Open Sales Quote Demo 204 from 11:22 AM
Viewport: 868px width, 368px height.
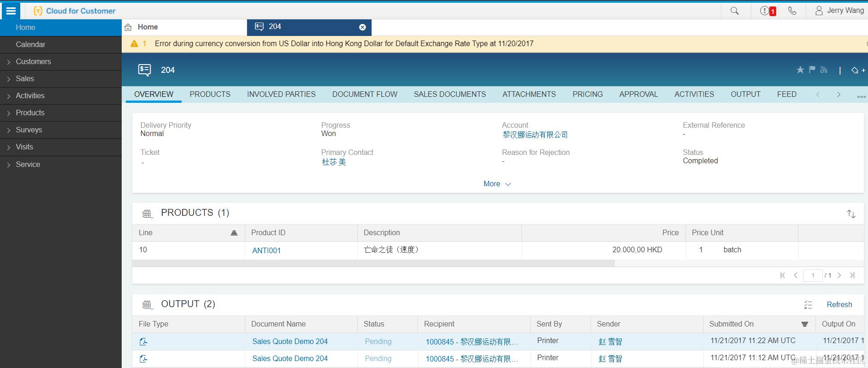point(290,342)
